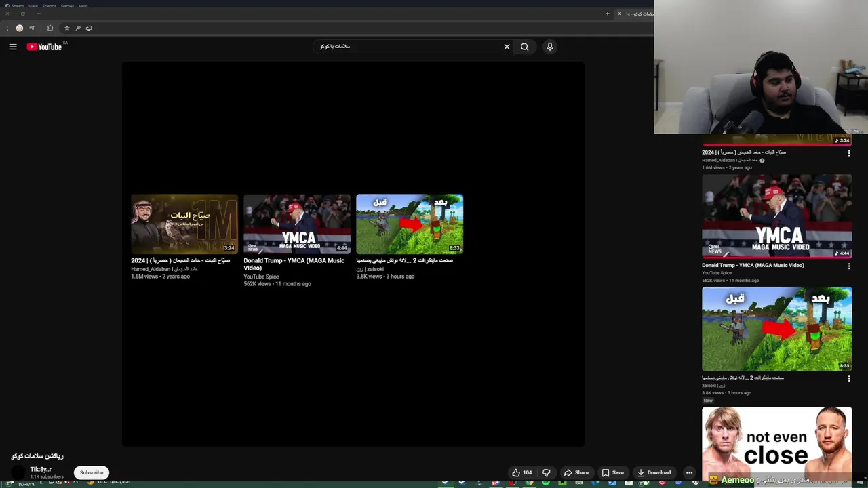868x488 pixels.
Task: Click the 104 like count
Action: pyautogui.click(x=528, y=472)
